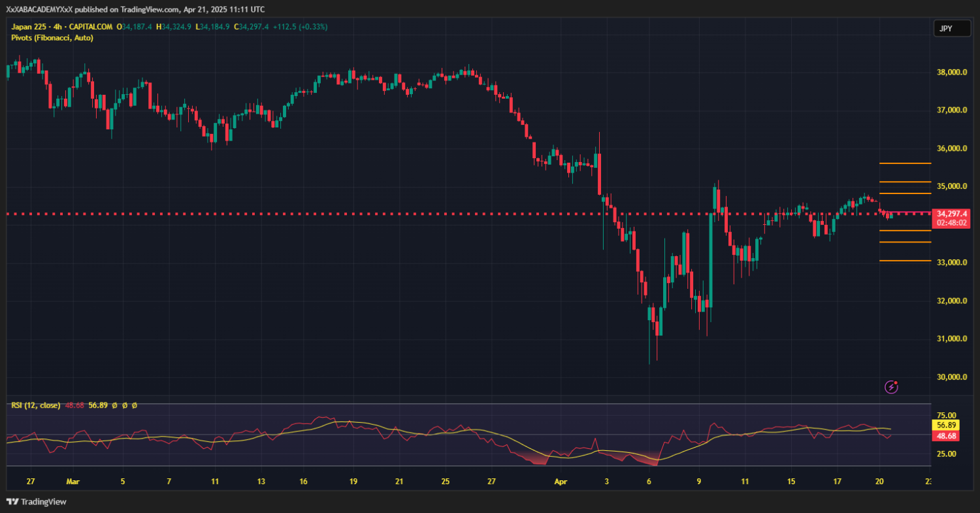Click the lowest orange pivot support line
The image size is (980, 513).
click(905, 261)
